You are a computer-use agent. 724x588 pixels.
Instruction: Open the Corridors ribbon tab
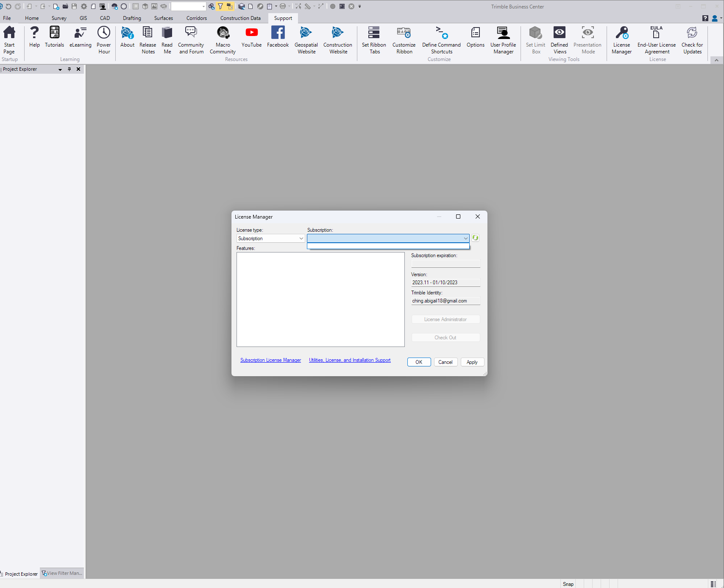197,18
